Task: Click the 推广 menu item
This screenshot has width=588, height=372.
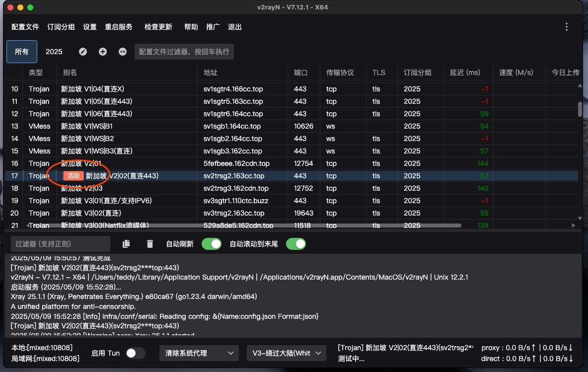Action: click(213, 27)
